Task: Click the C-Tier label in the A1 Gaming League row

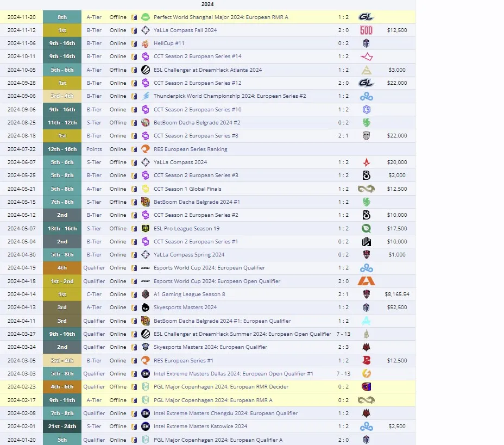Action: (x=94, y=294)
